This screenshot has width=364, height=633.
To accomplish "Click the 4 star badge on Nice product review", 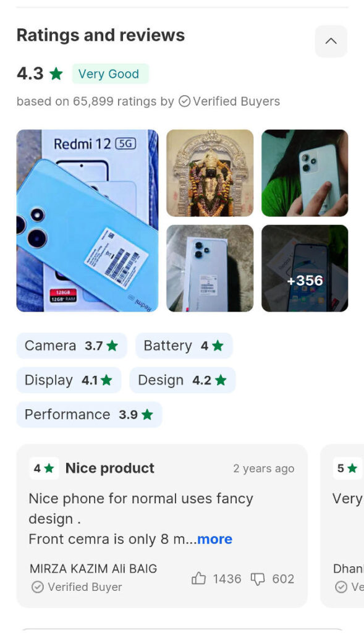I will click(44, 469).
